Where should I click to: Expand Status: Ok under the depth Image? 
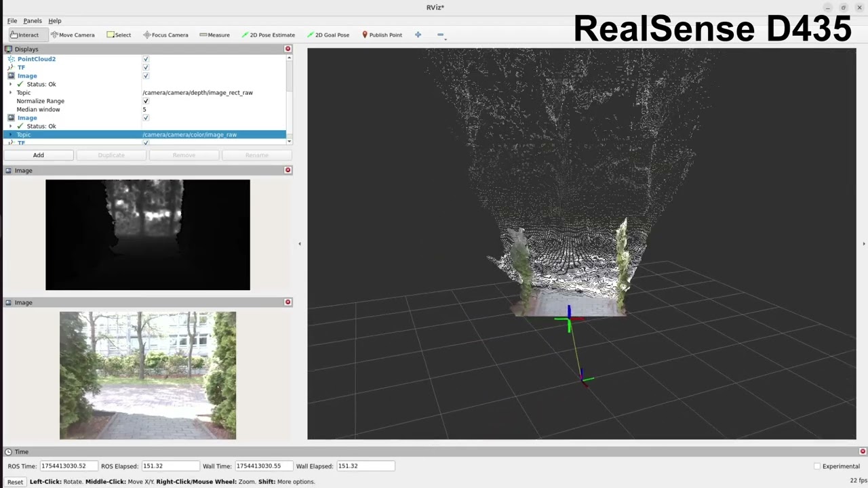[x=10, y=84]
